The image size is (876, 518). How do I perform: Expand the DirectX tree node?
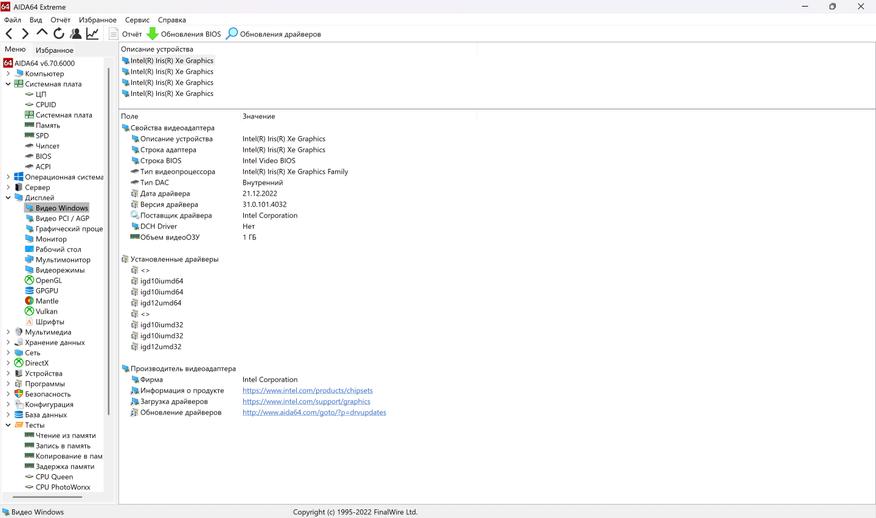(x=8, y=363)
